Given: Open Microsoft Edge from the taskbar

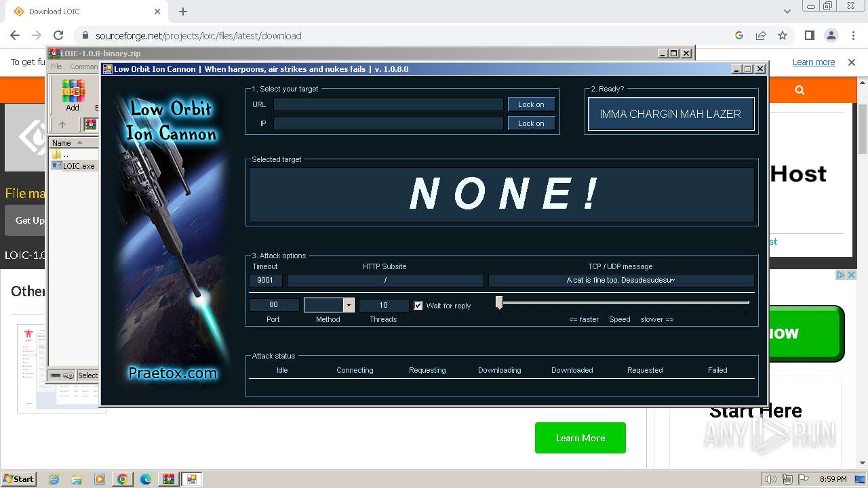Looking at the screenshot, I should click(x=146, y=479).
